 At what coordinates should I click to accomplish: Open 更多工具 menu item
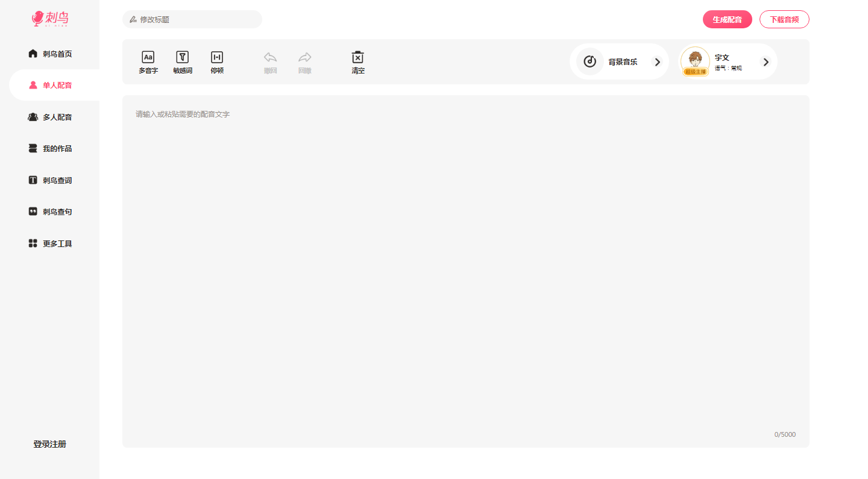[x=51, y=243]
